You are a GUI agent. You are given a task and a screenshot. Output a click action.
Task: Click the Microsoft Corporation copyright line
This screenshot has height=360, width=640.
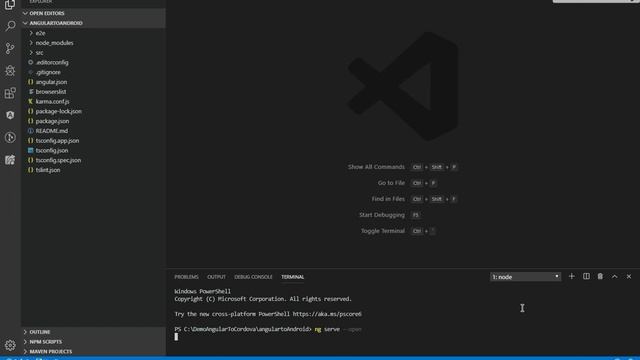(263, 299)
